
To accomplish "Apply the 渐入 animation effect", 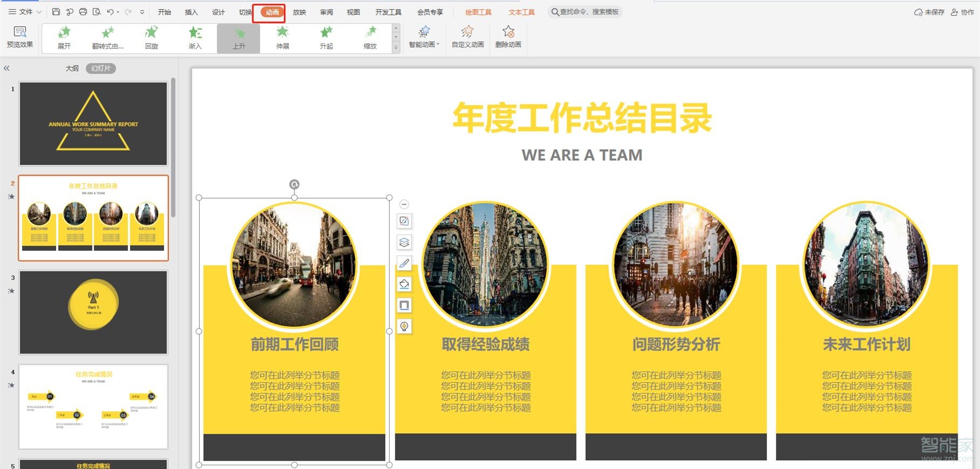I will click(195, 38).
